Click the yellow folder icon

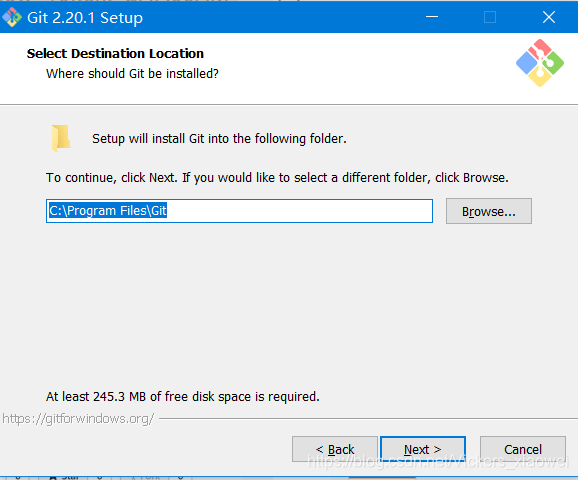coord(61,138)
